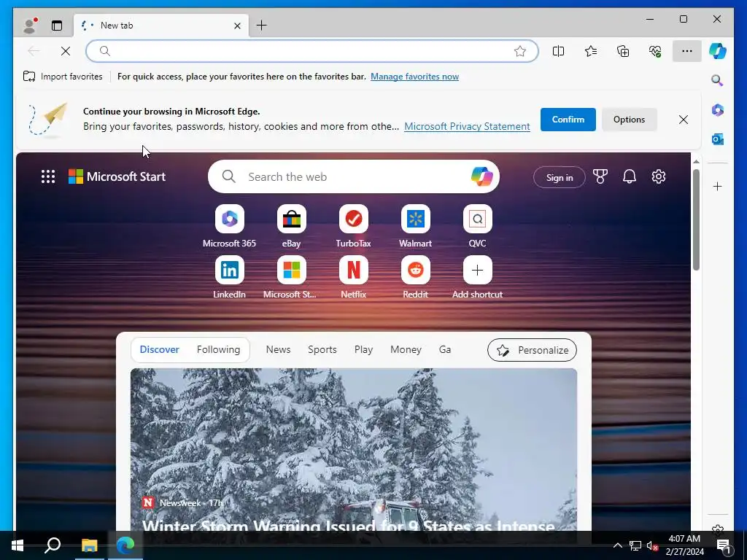Open sidebar Outlook icon
The image size is (747, 560).
coord(718,139)
